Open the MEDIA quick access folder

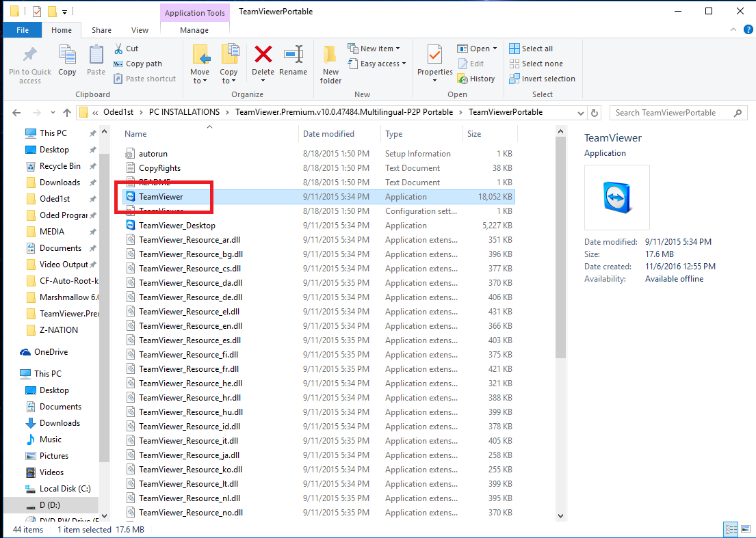pos(51,232)
